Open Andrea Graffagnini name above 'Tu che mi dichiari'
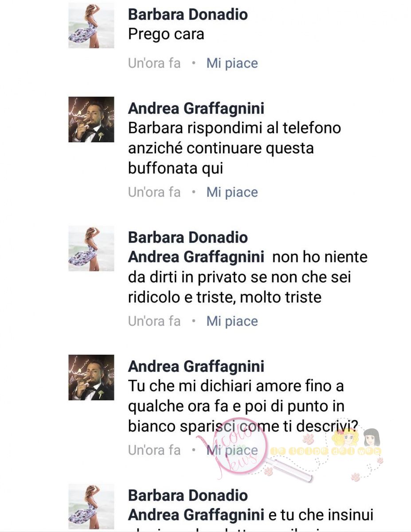 pos(196,366)
